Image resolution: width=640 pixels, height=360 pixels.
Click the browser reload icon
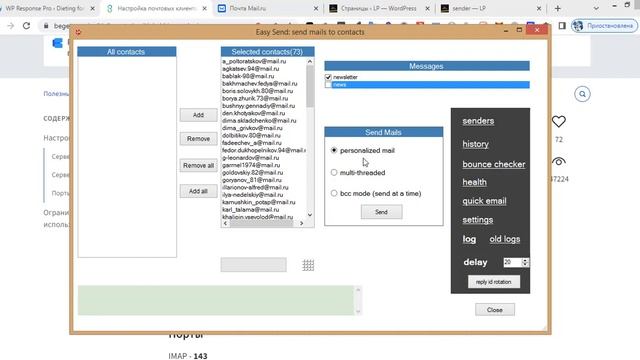tap(27, 26)
